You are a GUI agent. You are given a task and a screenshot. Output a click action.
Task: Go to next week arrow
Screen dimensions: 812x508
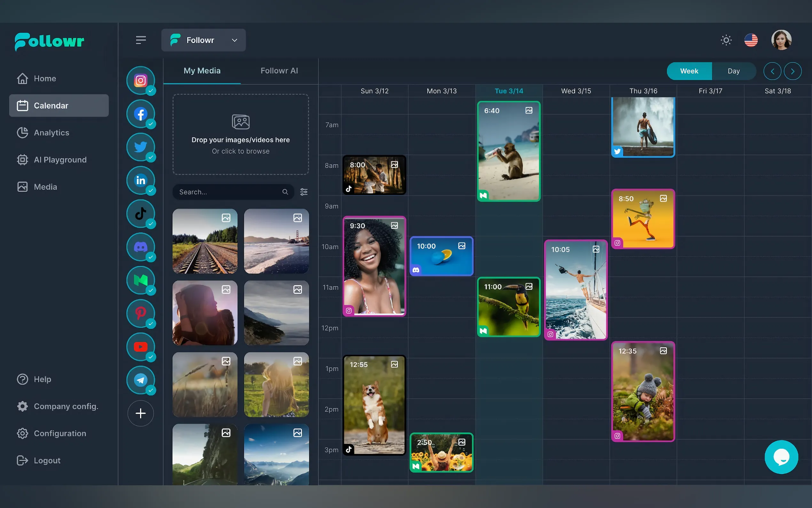[x=792, y=71]
